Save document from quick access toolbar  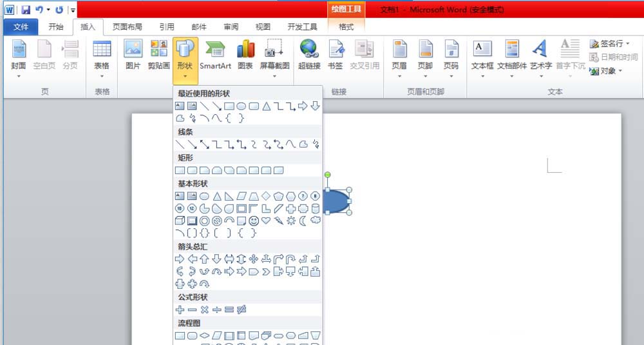26,10
